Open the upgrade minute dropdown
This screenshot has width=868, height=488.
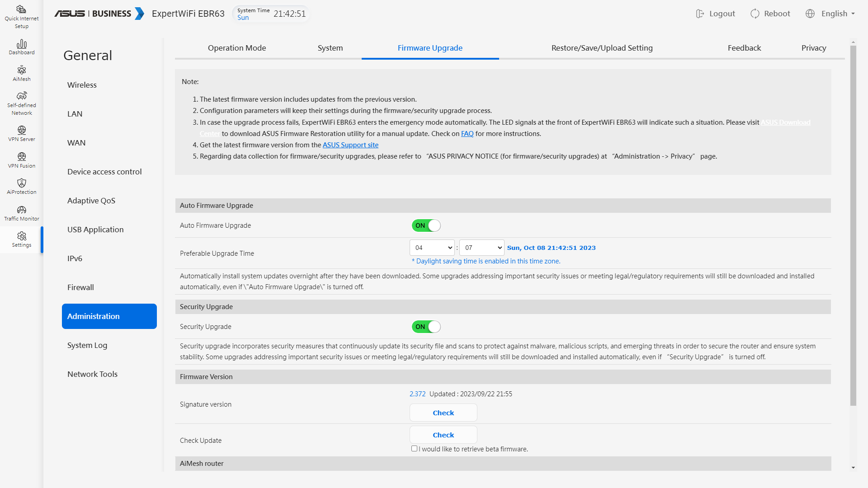482,248
